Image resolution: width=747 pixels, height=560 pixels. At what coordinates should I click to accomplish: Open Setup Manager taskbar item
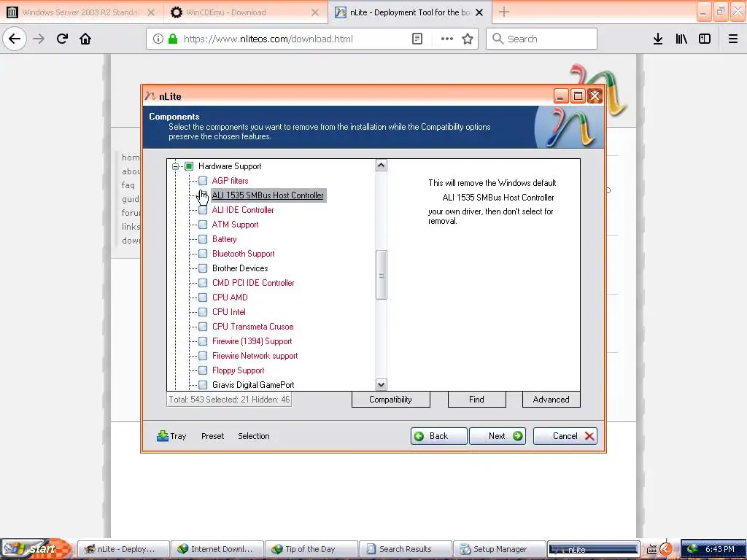[x=499, y=549]
